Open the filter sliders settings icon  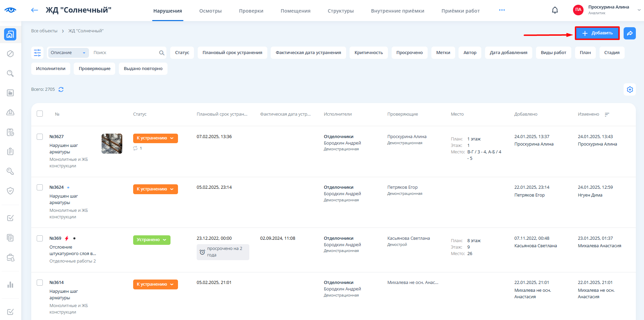click(37, 53)
